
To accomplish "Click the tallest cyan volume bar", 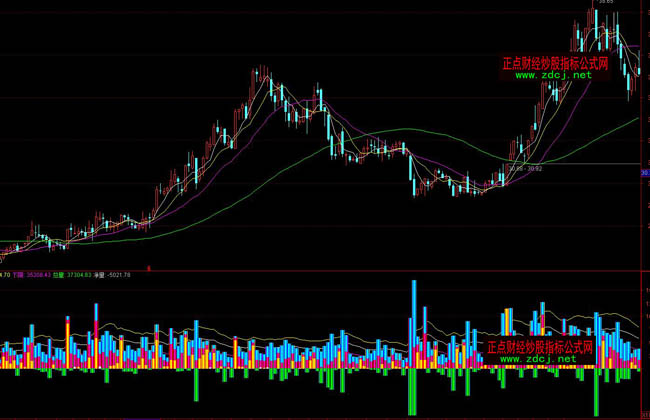I will [413, 310].
